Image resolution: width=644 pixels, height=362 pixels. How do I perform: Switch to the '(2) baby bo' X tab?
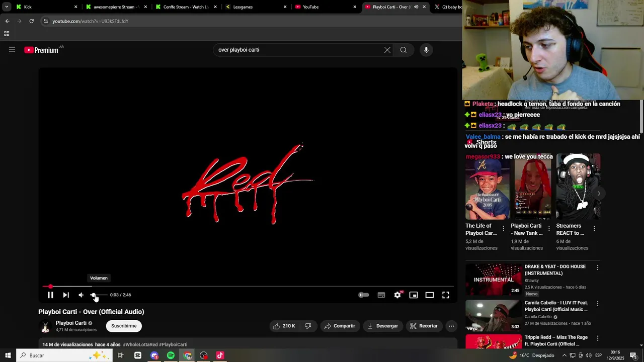447,7
